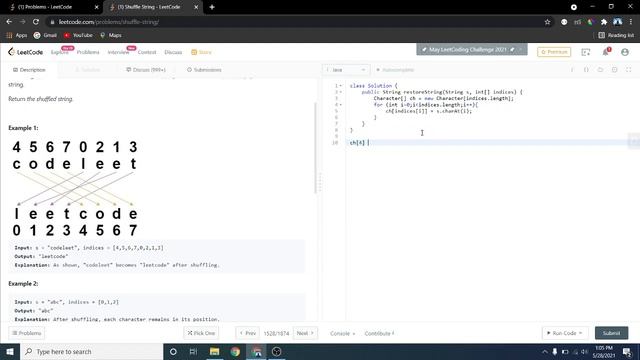Open the Store link
Viewport: 640px width, 360px height.
pyautogui.click(x=202, y=52)
